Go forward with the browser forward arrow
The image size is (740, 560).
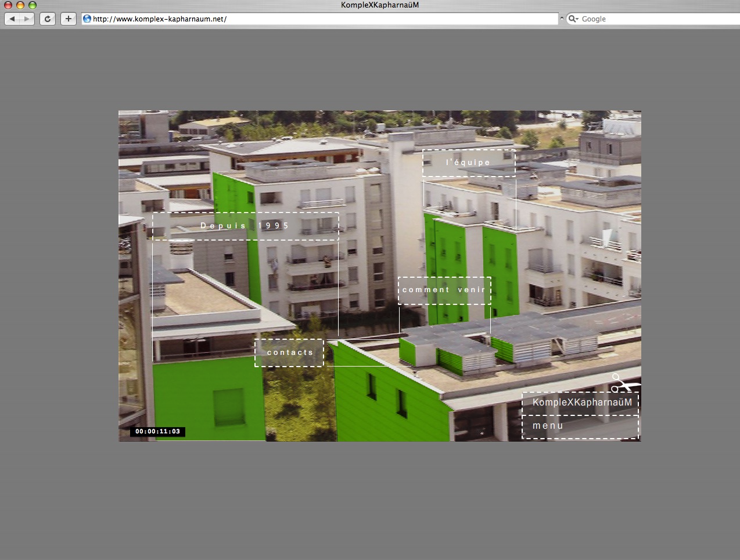coord(27,19)
